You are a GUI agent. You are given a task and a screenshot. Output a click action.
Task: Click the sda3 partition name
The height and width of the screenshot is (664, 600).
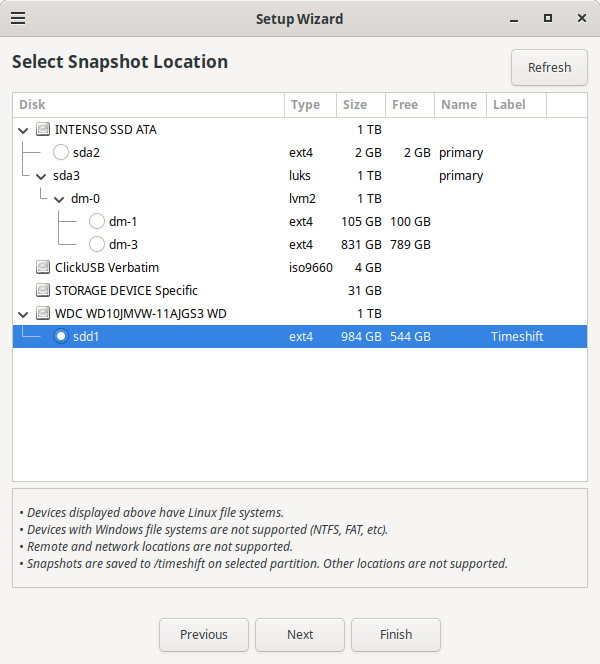point(66,175)
